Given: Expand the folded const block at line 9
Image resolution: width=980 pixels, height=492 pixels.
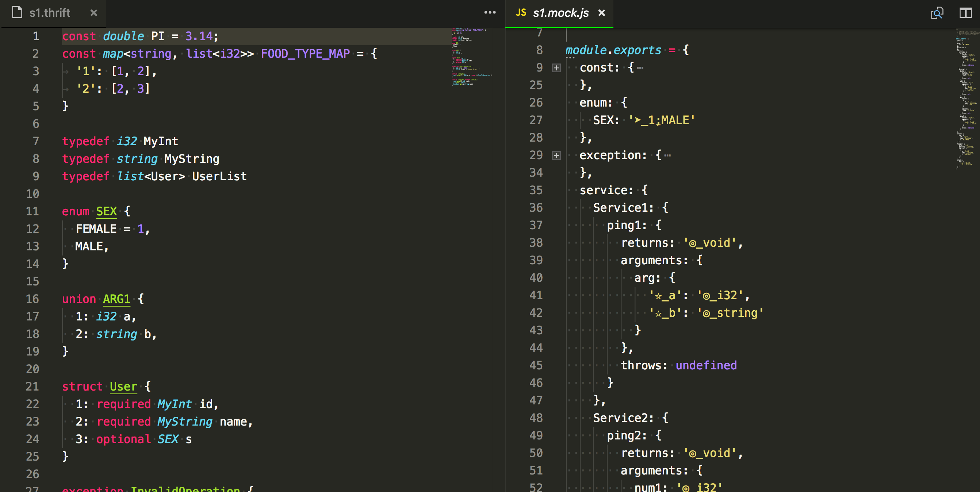Looking at the screenshot, I should pyautogui.click(x=556, y=68).
